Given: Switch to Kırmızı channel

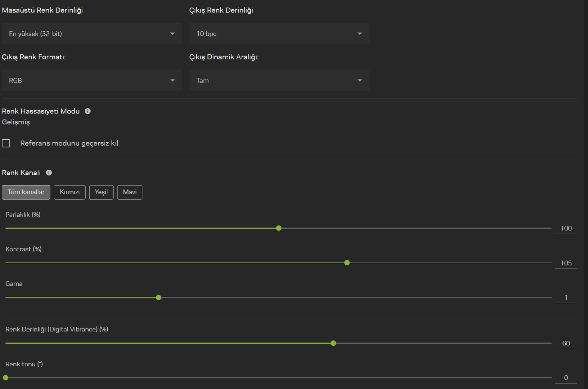Looking at the screenshot, I should (x=69, y=192).
